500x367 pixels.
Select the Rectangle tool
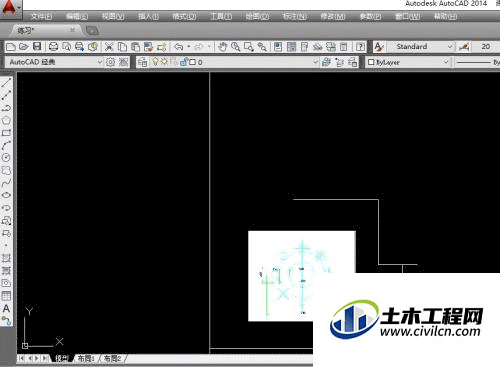[6, 133]
